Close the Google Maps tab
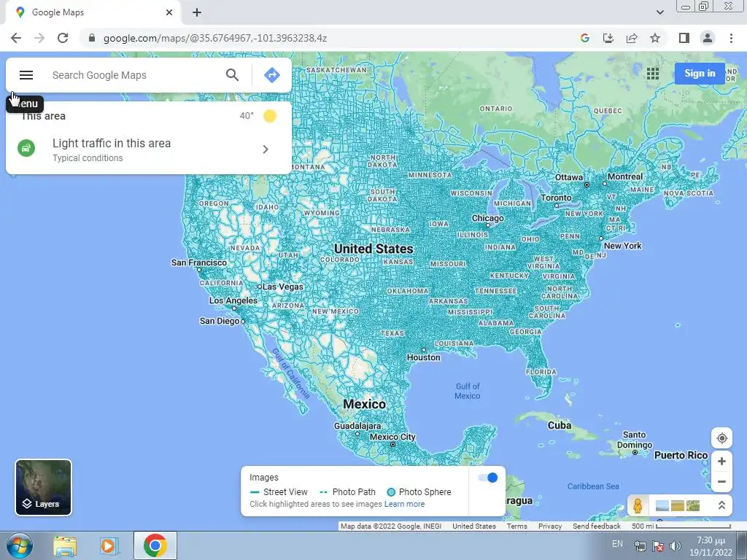 (x=169, y=12)
